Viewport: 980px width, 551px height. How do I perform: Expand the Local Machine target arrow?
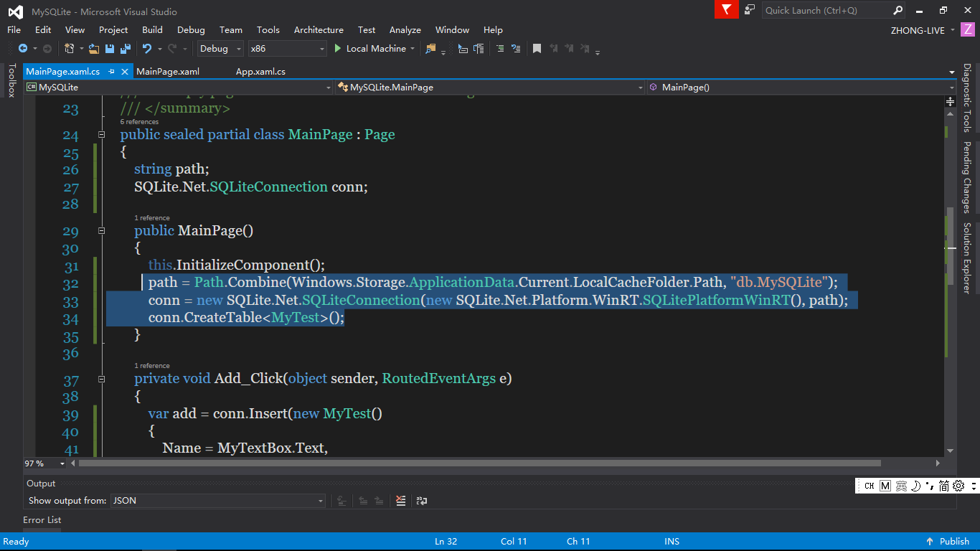pos(413,49)
